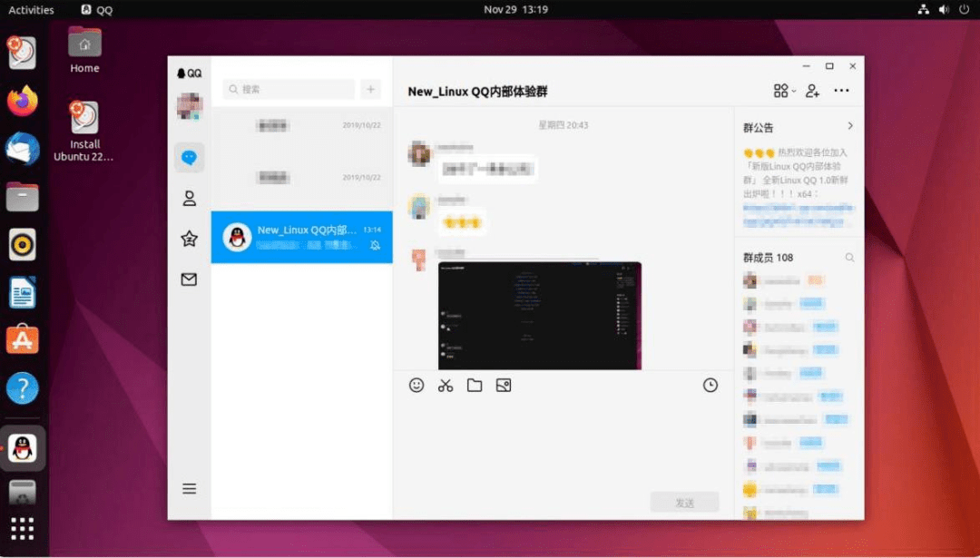Send a picture using the image icon
Screen dimensions: 980x558
(x=503, y=385)
